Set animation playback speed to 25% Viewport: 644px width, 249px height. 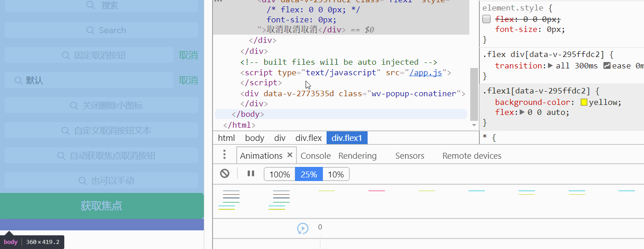(309, 174)
